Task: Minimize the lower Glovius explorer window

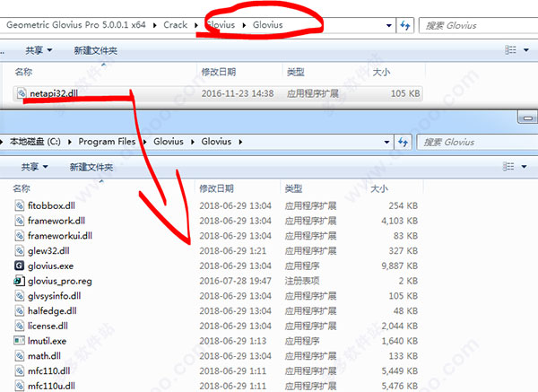Action: click(528, 118)
